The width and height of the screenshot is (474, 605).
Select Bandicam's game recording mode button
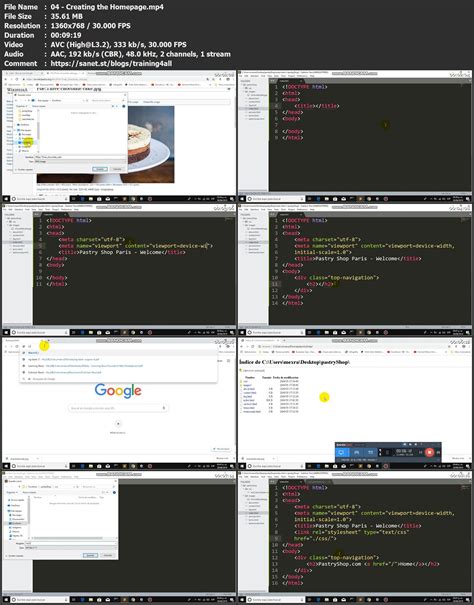click(x=356, y=452)
